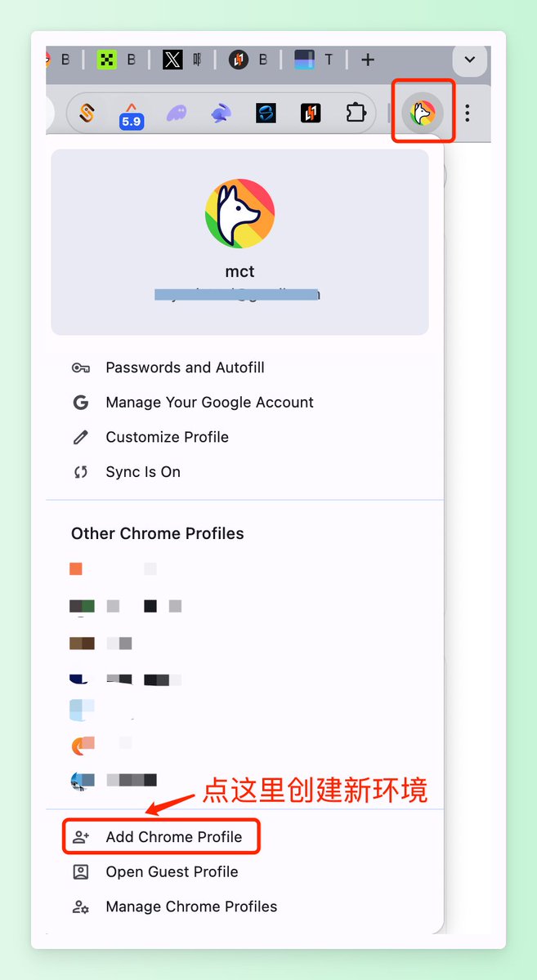Click the mct profile avatar picture
This screenshot has width=537, height=980.
tap(239, 214)
